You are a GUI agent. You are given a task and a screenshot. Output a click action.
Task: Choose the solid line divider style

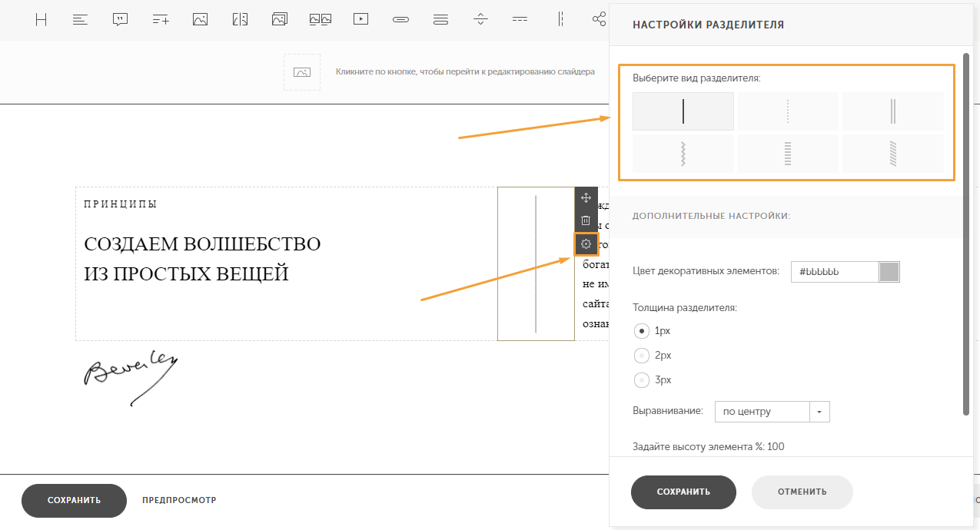click(x=683, y=111)
